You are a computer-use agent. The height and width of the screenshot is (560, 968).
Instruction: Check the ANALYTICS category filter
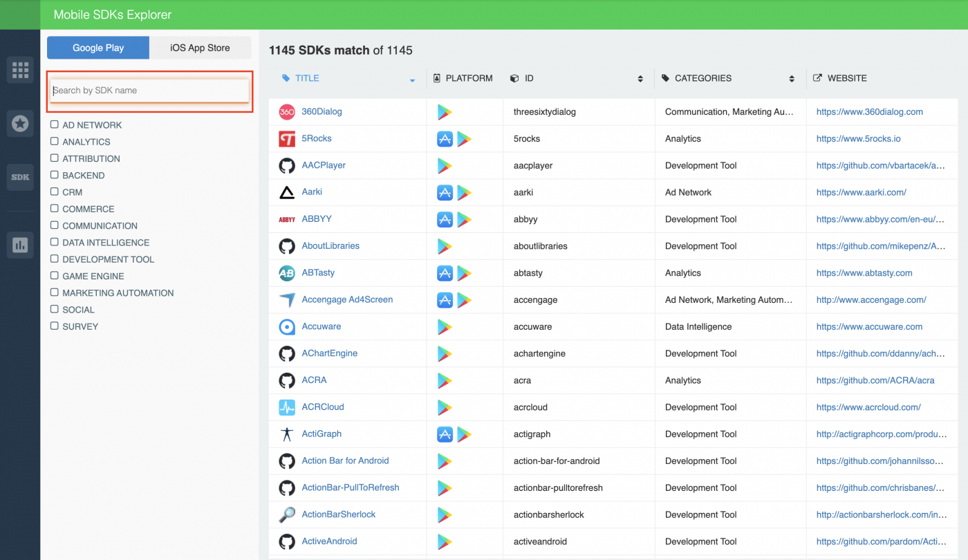coord(53,142)
